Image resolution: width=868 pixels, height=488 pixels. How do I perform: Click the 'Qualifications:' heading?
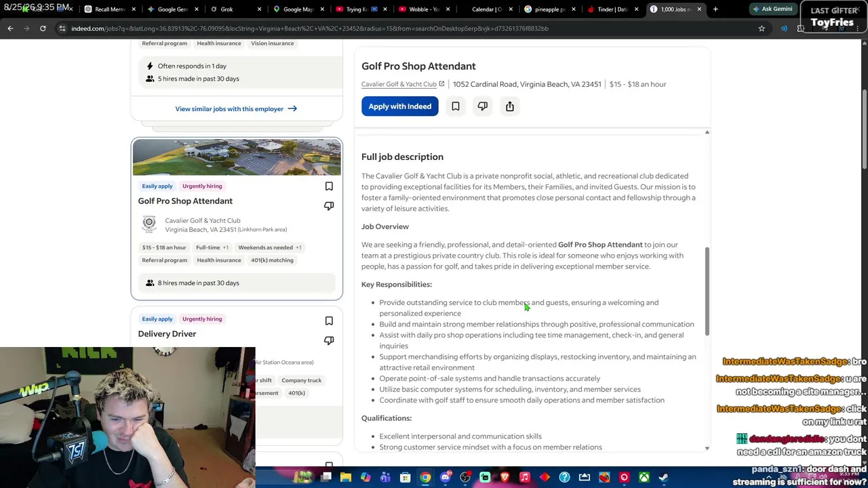point(387,418)
